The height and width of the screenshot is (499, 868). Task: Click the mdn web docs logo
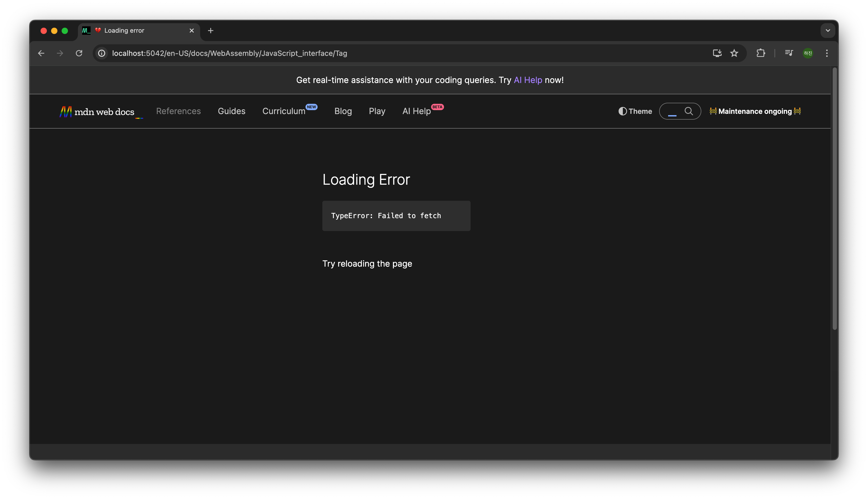[97, 112]
